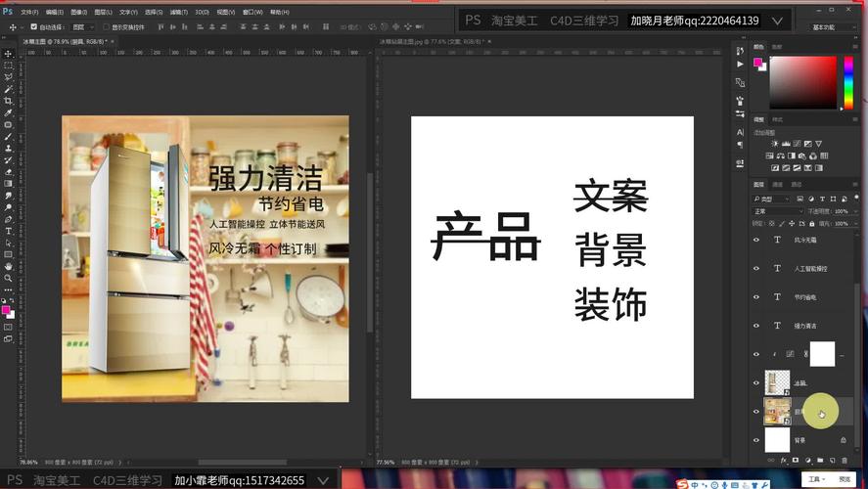The width and height of the screenshot is (868, 489).
Task: Add a Color Balance adjustment (scales icon)
Action: 781,156
